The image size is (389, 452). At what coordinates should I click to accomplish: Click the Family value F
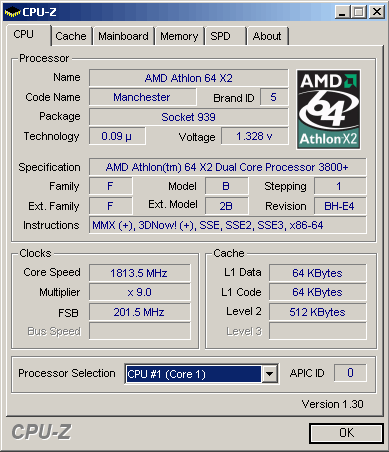111,186
